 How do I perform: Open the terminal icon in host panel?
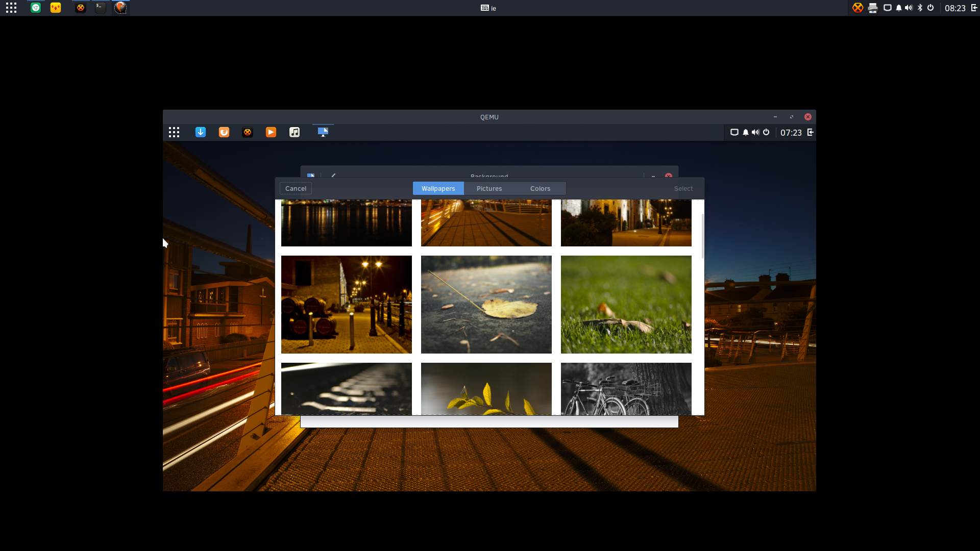coord(101,8)
